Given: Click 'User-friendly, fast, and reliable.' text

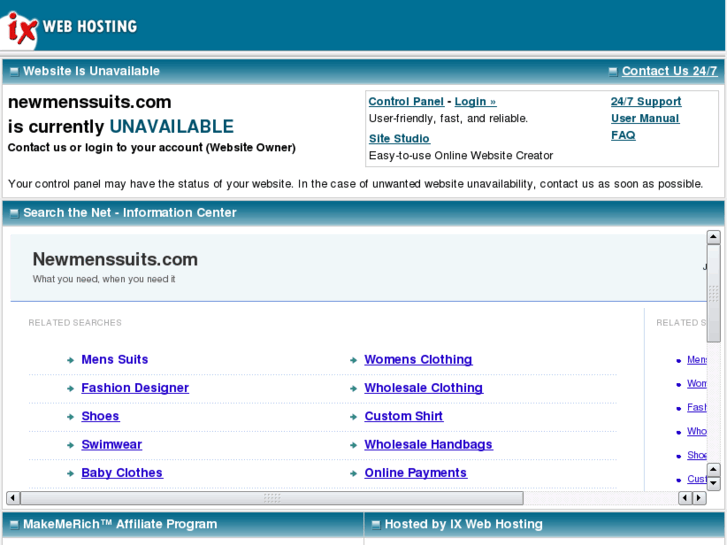Looking at the screenshot, I should [448, 118].
